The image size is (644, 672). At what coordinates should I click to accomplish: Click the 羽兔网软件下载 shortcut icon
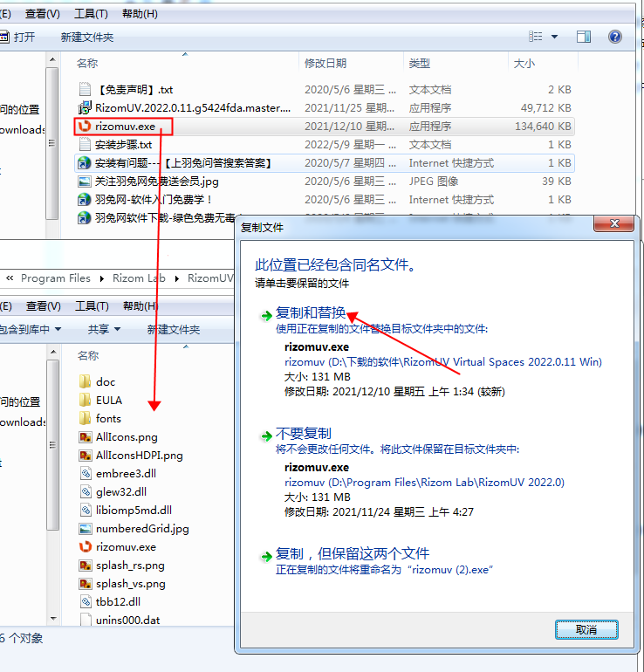pos(84,217)
